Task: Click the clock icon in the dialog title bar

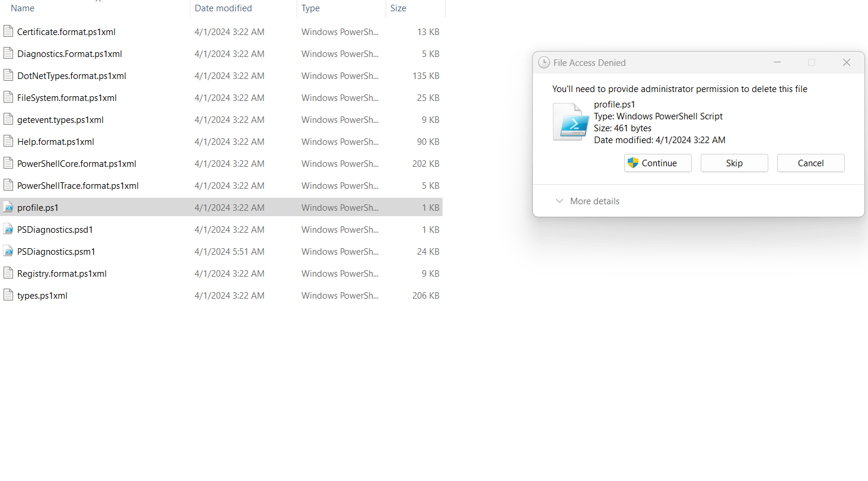Action: [x=544, y=62]
